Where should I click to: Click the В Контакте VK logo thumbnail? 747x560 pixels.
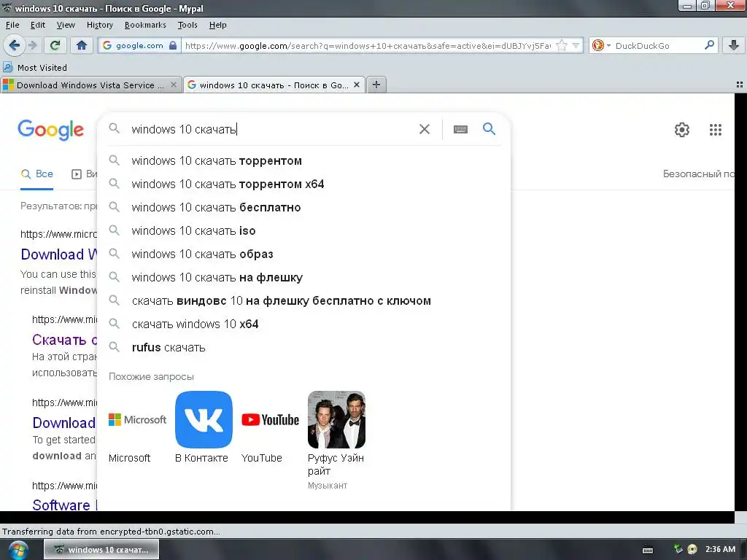pos(204,419)
